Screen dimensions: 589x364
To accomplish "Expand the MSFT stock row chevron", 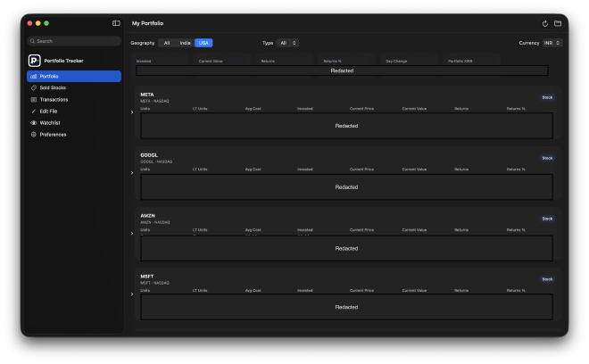I will [x=132, y=294].
